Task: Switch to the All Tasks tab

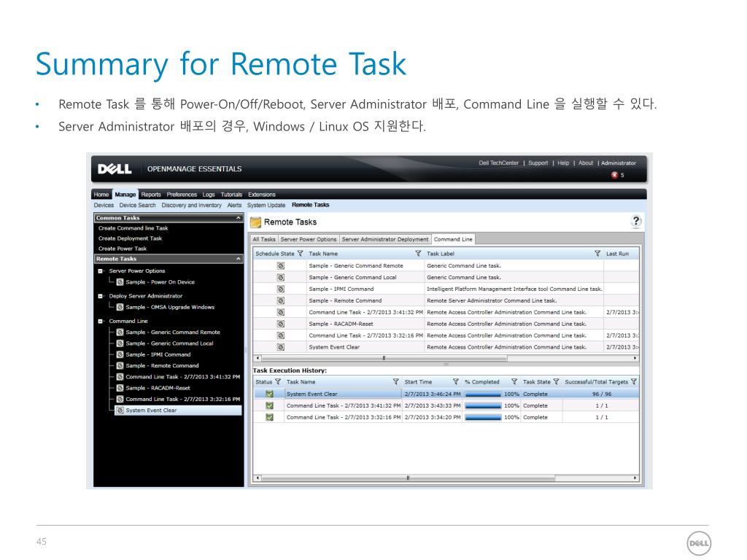Action: point(264,239)
